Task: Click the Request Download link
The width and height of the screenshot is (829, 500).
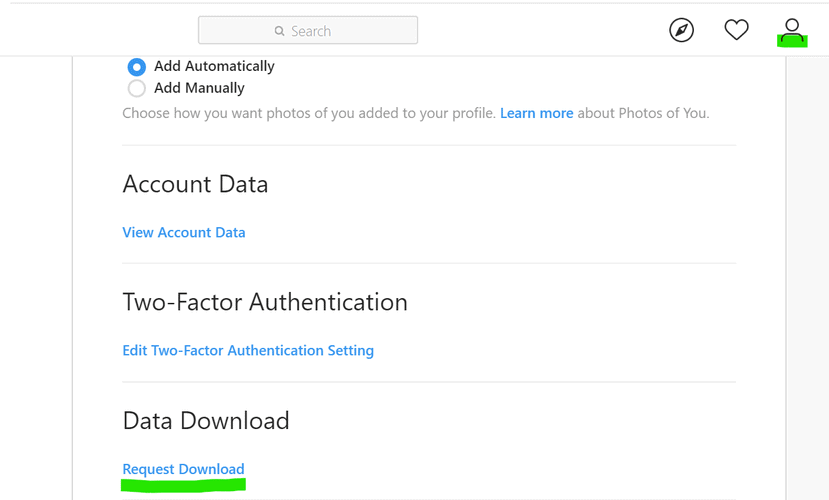Action: click(x=183, y=469)
